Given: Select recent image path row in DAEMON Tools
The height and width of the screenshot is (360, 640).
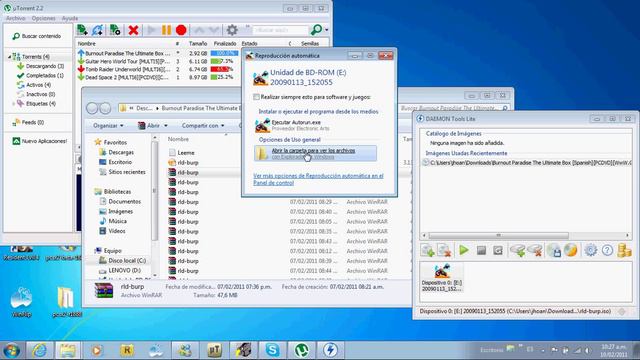Looking at the screenshot, I should coord(527,162).
